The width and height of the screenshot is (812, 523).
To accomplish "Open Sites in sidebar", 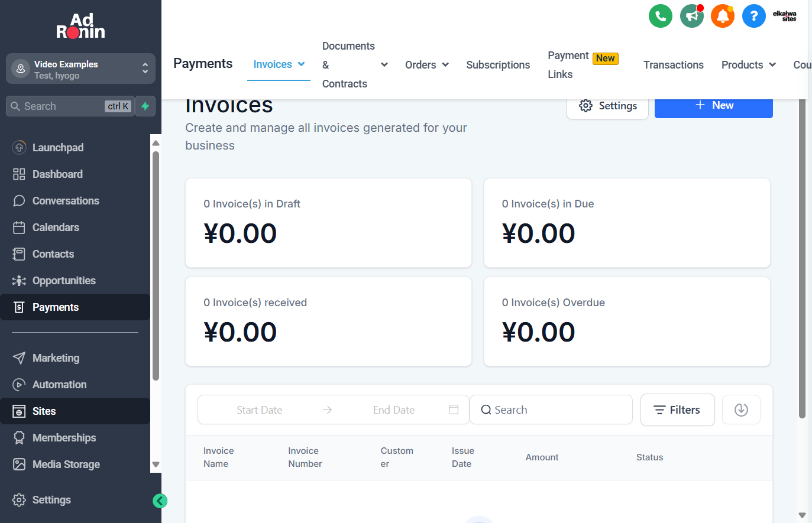I will pos(75,411).
